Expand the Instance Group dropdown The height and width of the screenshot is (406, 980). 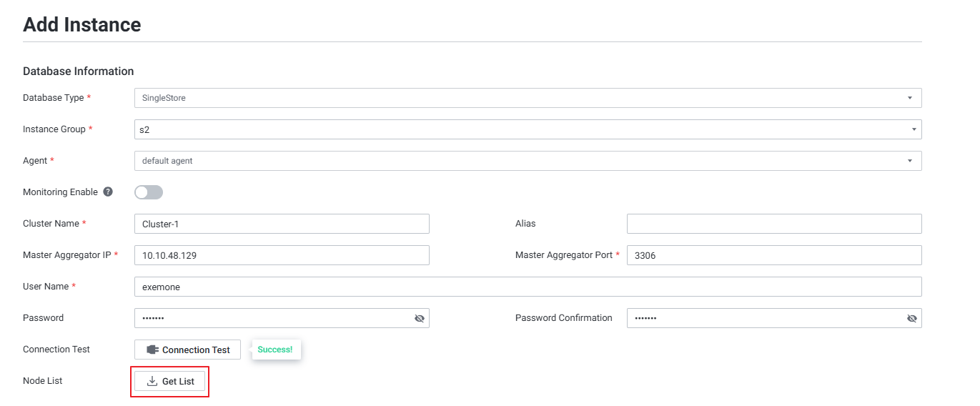pos(528,129)
